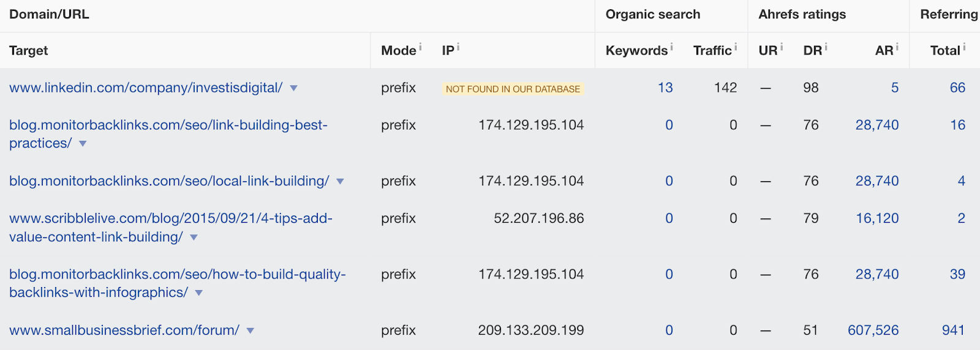Click the info icon next to IP
980x350 pixels.
pyautogui.click(x=458, y=47)
